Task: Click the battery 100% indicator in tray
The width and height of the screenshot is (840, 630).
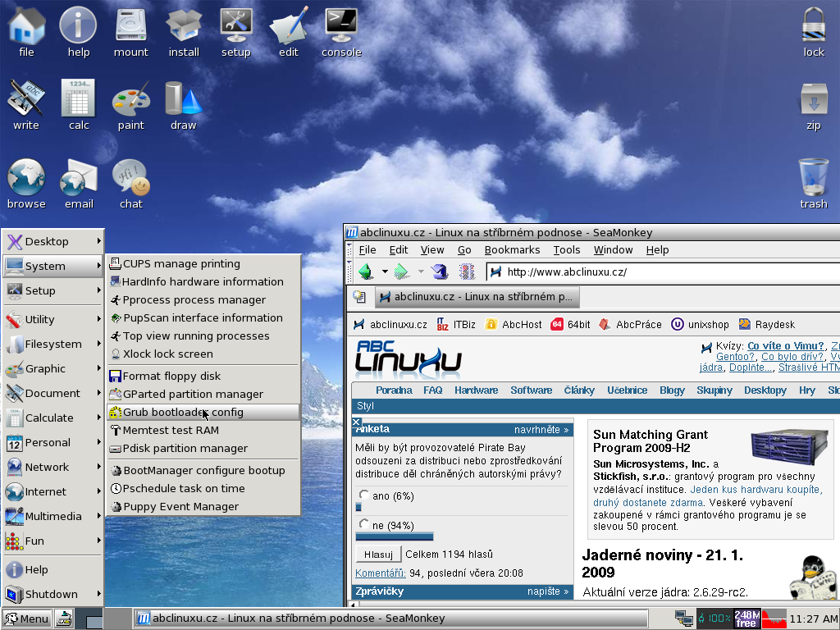Action: click(714, 619)
